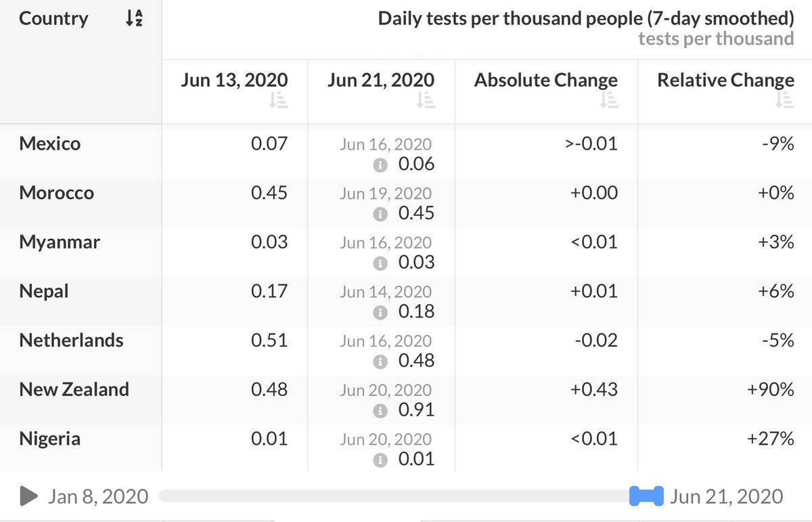Select the New Zealand row label
The image size is (812, 522).
74,389
